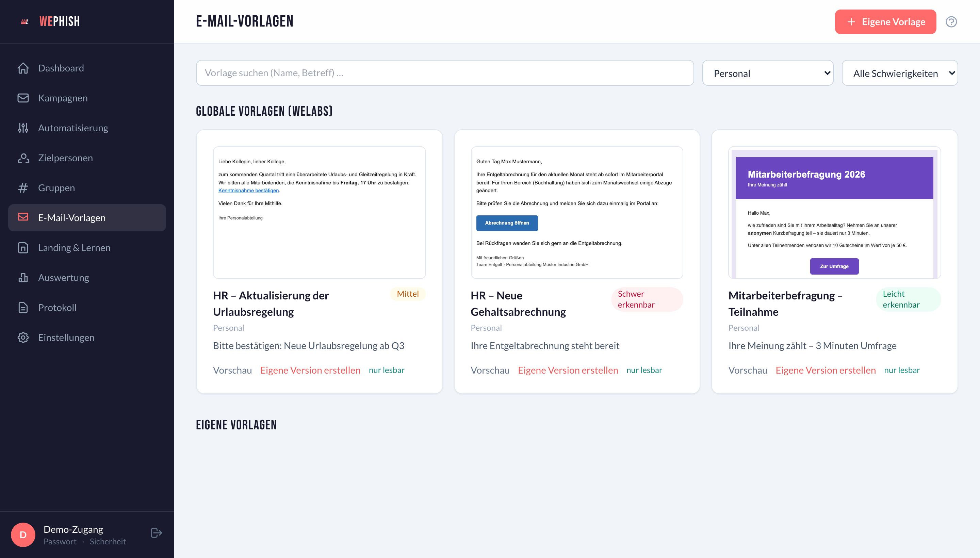The image size is (980, 558).
Task: Open the help question mark icon
Action: click(x=951, y=22)
